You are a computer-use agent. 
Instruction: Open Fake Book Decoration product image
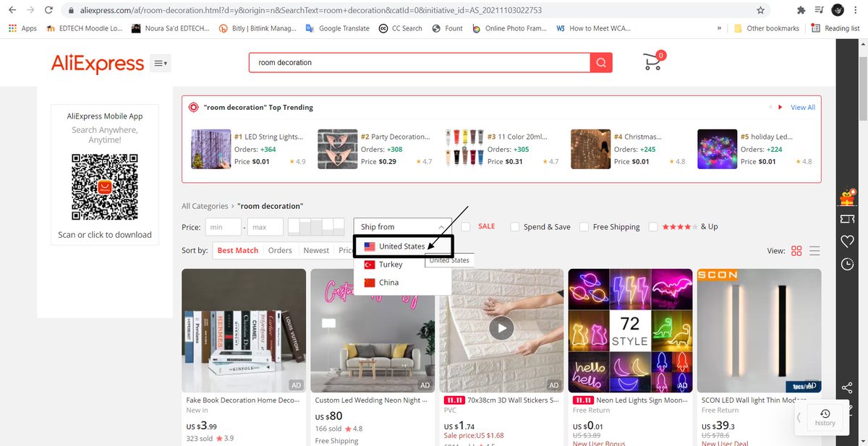click(244, 330)
